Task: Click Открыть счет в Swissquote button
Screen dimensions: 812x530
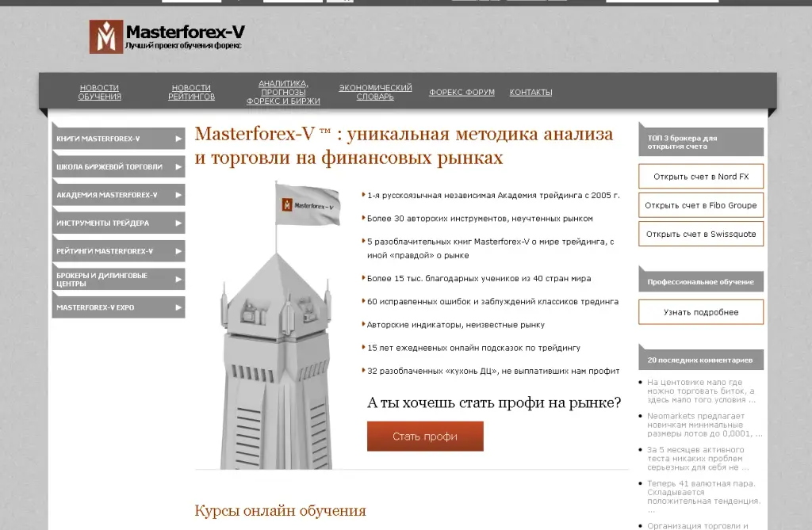Action: click(701, 234)
